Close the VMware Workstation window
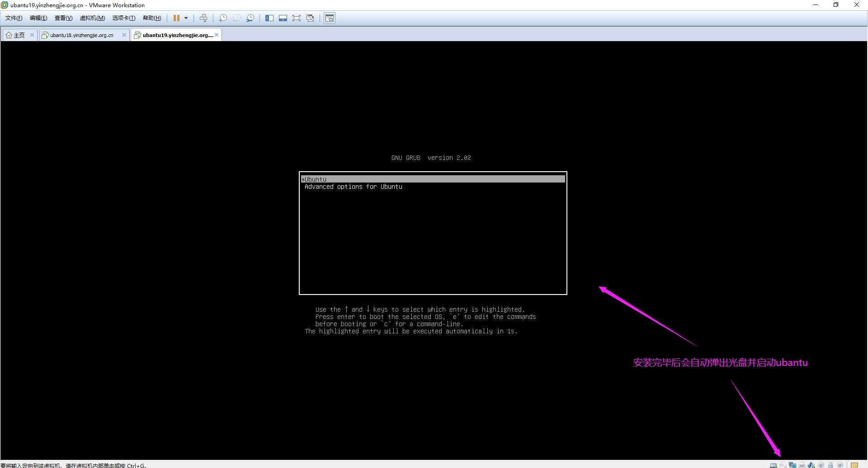The image size is (868, 468). point(857,5)
